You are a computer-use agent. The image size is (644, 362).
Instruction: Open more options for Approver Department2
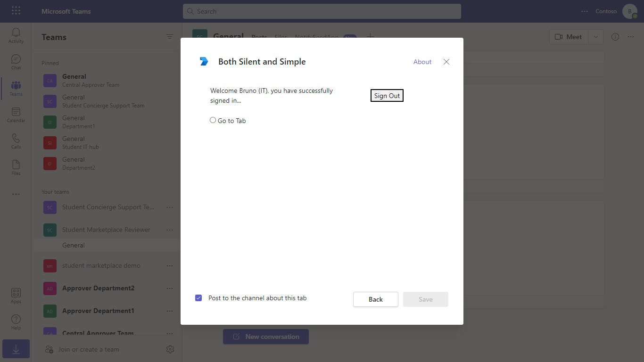pos(170,288)
